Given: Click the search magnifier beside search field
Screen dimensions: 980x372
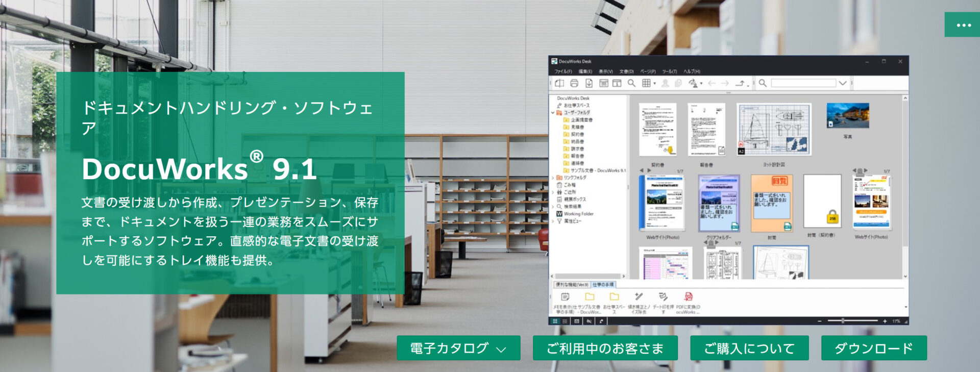Looking at the screenshot, I should tap(763, 83).
